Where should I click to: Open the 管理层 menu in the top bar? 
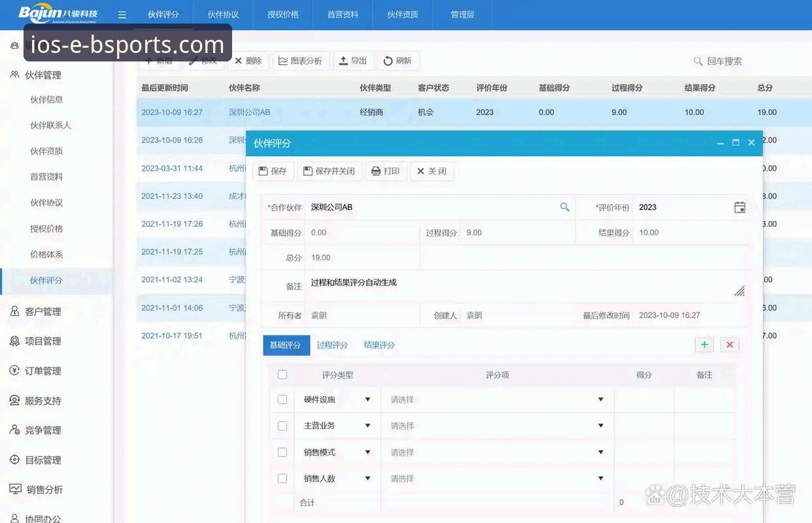click(462, 14)
